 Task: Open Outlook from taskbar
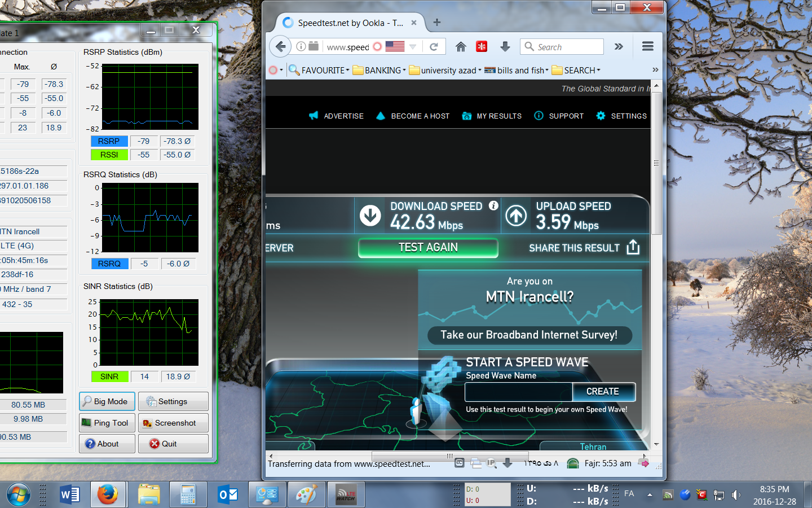click(x=228, y=495)
